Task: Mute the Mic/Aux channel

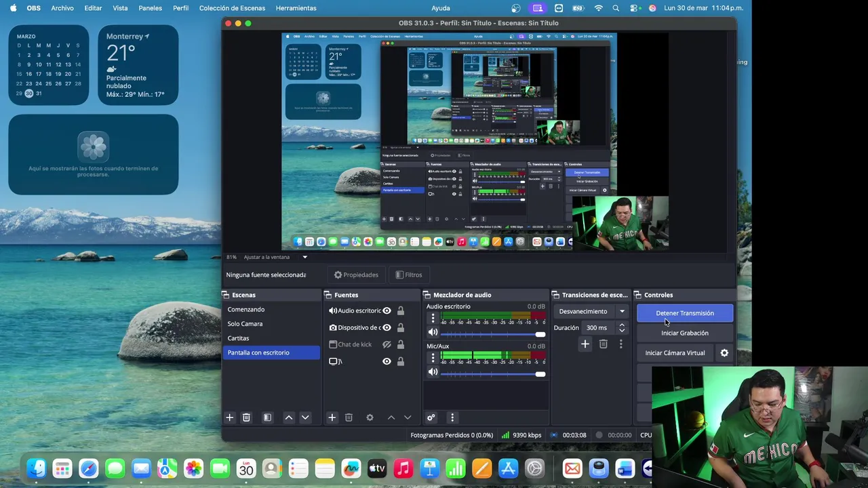Action: 433,372
